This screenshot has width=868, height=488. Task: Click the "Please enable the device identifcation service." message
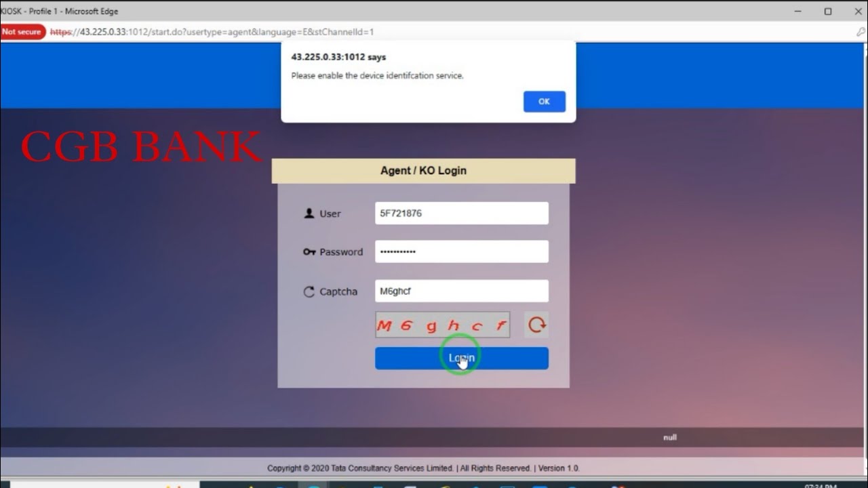(x=377, y=76)
